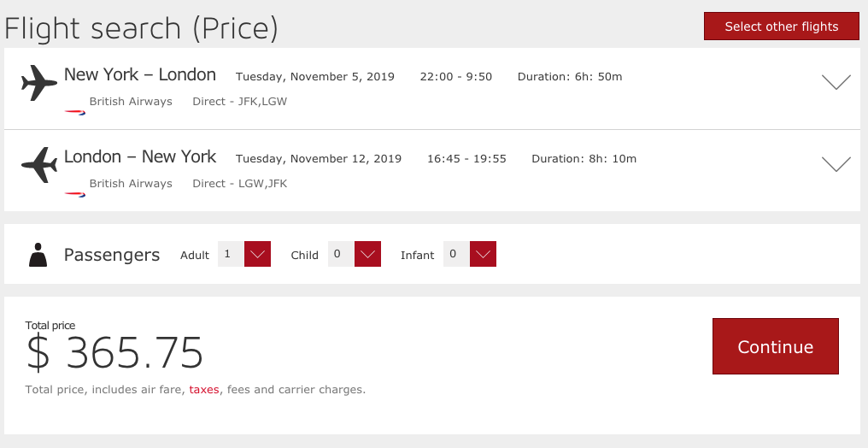Open the Child passenger count dropdown
This screenshot has width=868, height=448.
[367, 254]
